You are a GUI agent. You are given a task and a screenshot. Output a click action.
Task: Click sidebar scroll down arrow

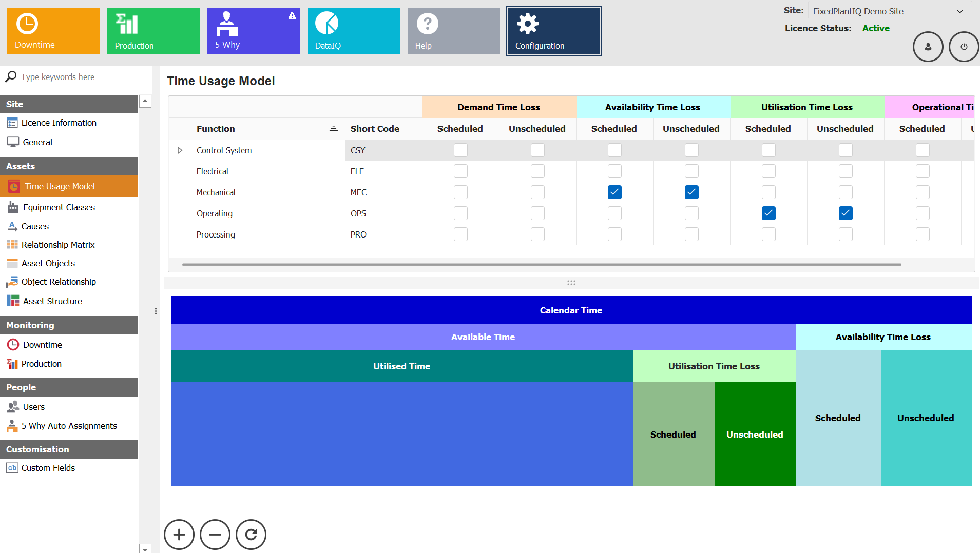(x=145, y=549)
